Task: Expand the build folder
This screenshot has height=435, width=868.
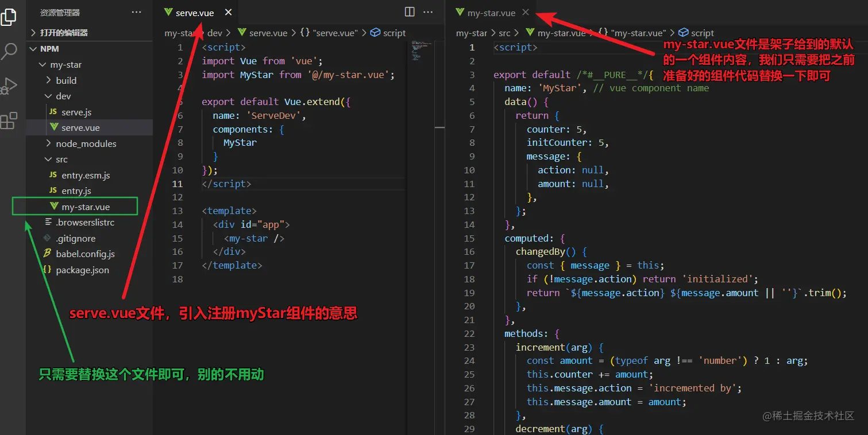Action: coord(90,80)
